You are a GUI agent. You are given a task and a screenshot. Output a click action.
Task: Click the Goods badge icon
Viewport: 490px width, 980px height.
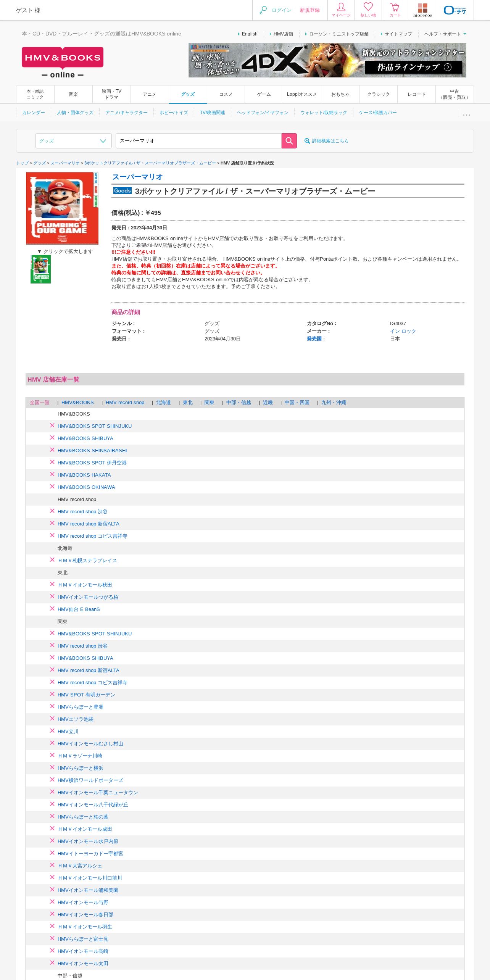pos(122,190)
